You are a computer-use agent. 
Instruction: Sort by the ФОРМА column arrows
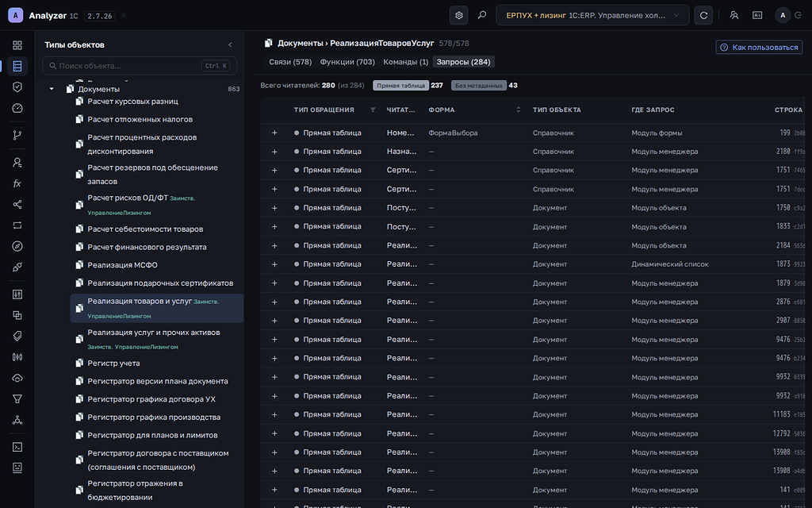pyautogui.click(x=519, y=110)
